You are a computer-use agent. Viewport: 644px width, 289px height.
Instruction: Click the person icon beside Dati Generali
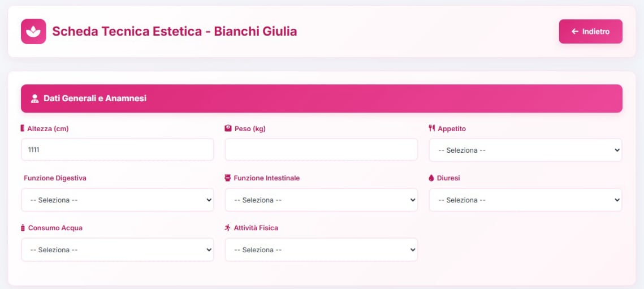pos(34,98)
